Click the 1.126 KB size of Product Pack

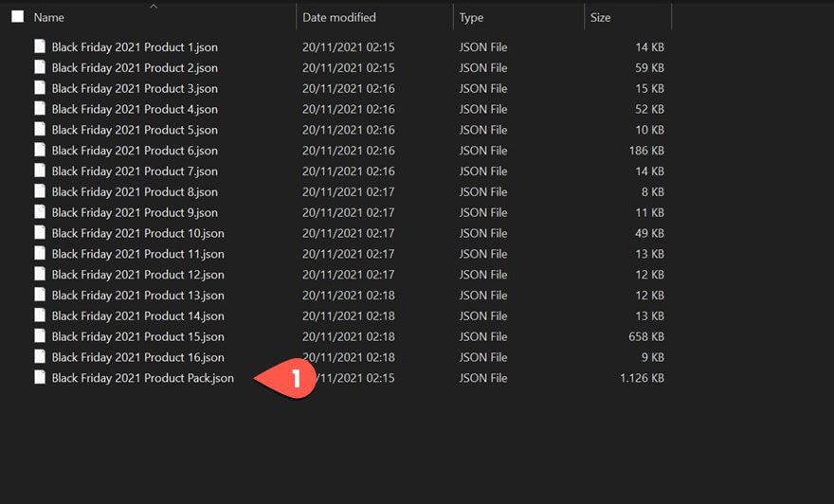tap(642, 379)
